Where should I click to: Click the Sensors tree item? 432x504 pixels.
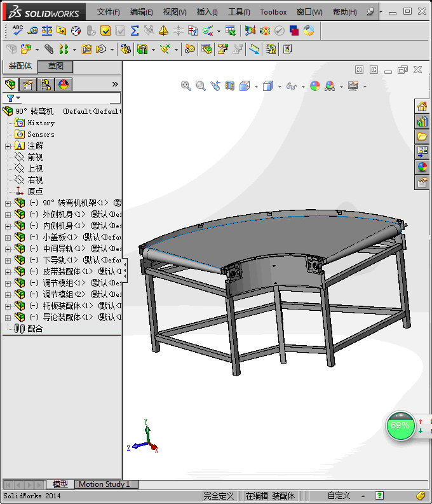point(41,134)
